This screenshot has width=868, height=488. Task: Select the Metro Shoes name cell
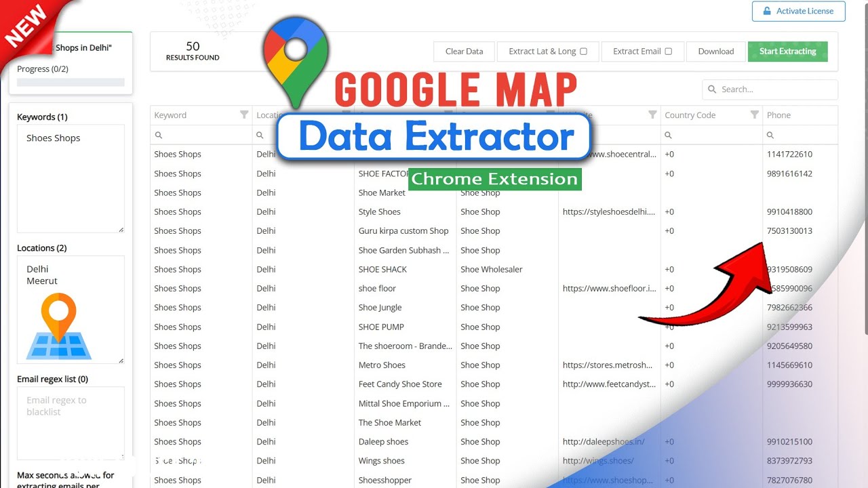[382, 365]
